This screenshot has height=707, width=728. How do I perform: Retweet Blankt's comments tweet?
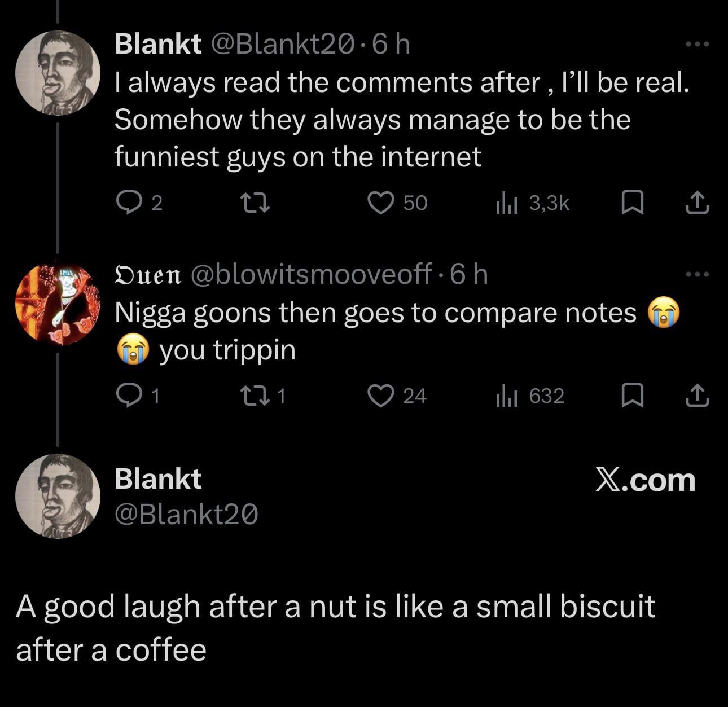pyautogui.click(x=255, y=203)
